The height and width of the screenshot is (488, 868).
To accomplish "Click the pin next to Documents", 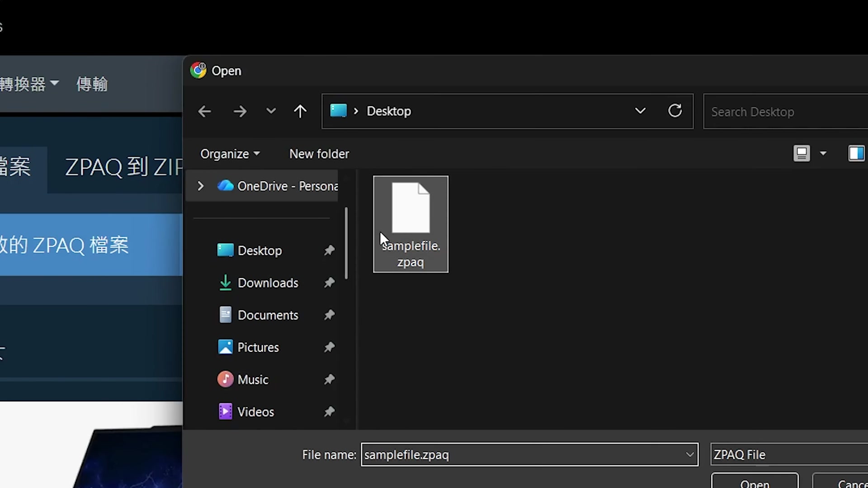I will (x=329, y=315).
